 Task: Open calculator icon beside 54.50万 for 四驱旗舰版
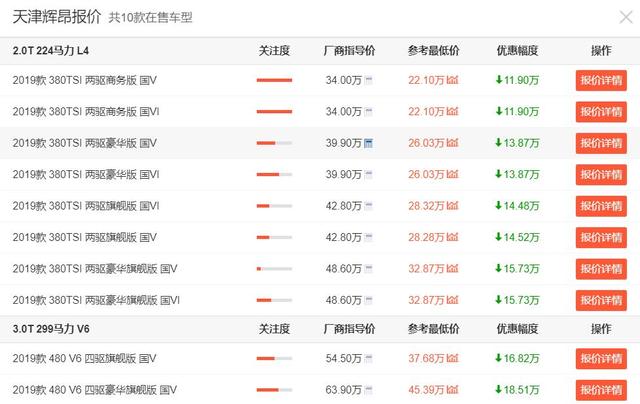[368, 359]
